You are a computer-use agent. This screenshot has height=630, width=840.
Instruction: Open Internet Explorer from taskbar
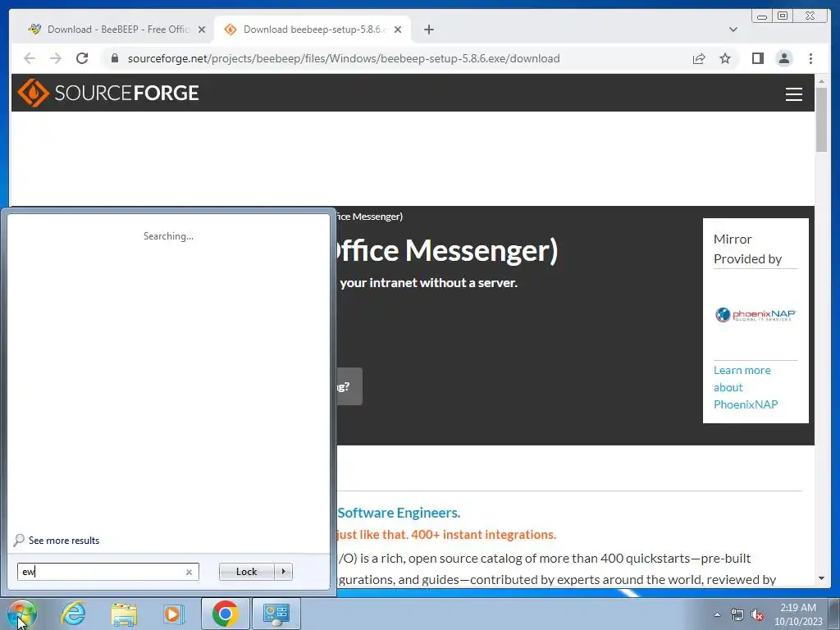[73, 614]
